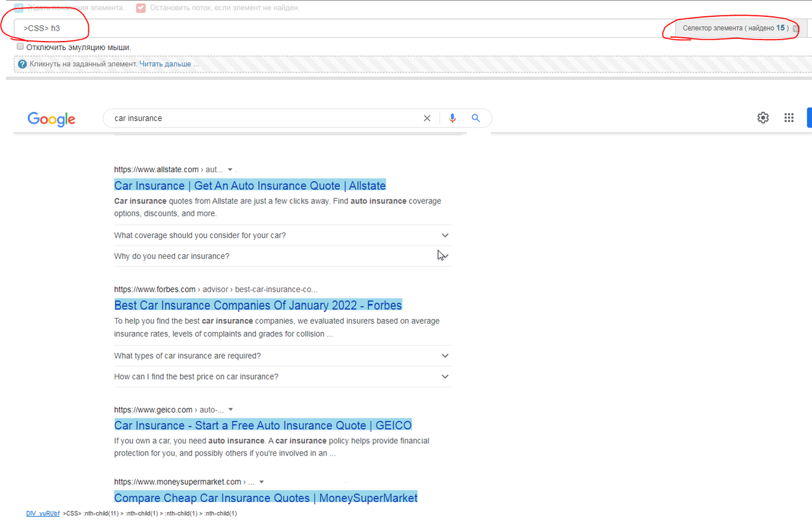This screenshot has height=520, width=812.
Task: Open dropdown arrow next to moneysupermarket.com URL
Action: [x=261, y=482]
